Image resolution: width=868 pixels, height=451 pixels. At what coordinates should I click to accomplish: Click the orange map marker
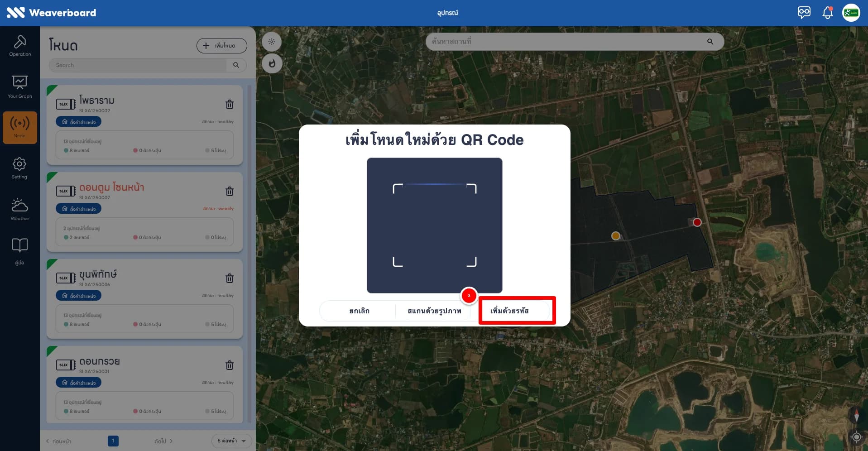(616, 236)
